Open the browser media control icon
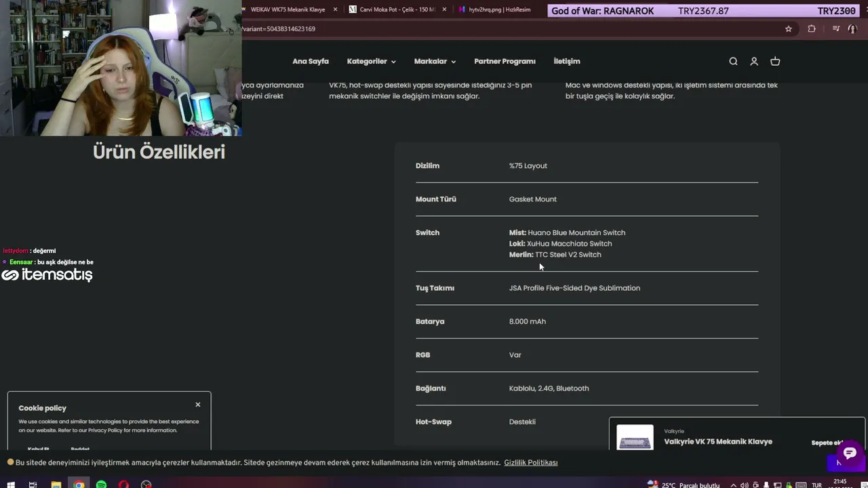The image size is (868, 488). [x=835, y=29]
